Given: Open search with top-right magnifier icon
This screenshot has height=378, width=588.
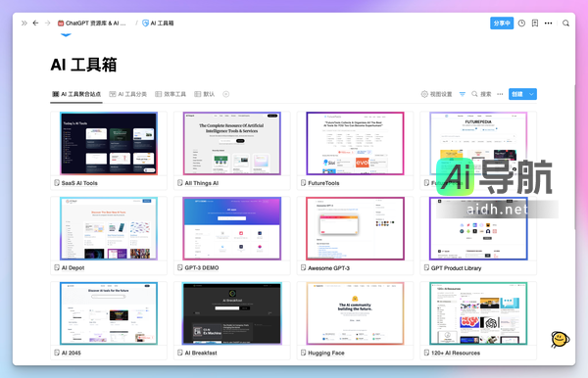Looking at the screenshot, I should (565, 24).
